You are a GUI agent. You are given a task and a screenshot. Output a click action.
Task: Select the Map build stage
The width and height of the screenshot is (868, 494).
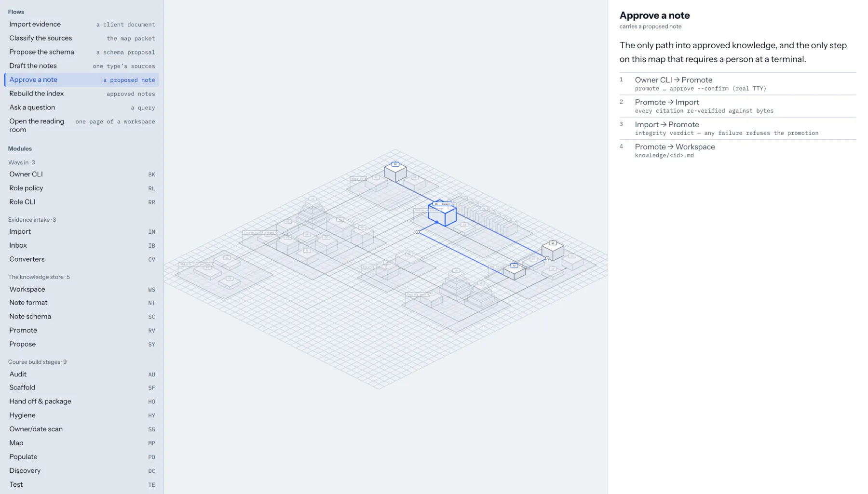(81, 443)
